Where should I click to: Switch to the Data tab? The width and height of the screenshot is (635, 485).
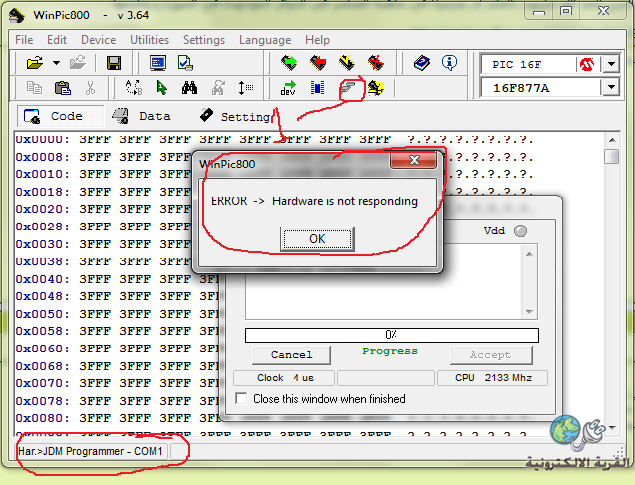(x=141, y=116)
